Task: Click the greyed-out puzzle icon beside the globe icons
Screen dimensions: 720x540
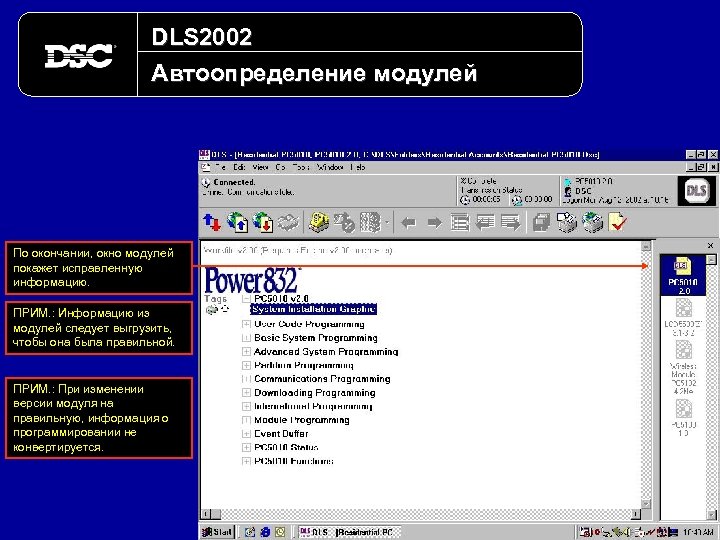Action: [x=288, y=223]
